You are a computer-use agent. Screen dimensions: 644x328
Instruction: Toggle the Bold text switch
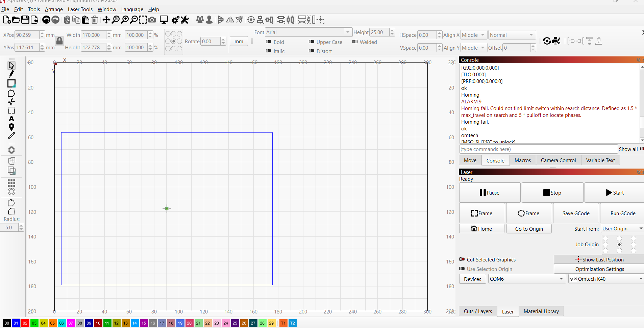(x=269, y=42)
